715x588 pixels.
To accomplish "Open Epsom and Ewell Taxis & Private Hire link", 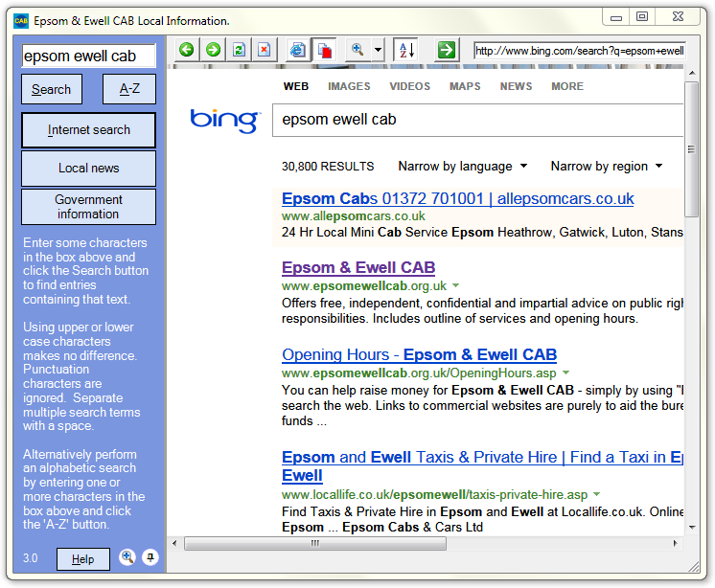I will click(482, 465).
